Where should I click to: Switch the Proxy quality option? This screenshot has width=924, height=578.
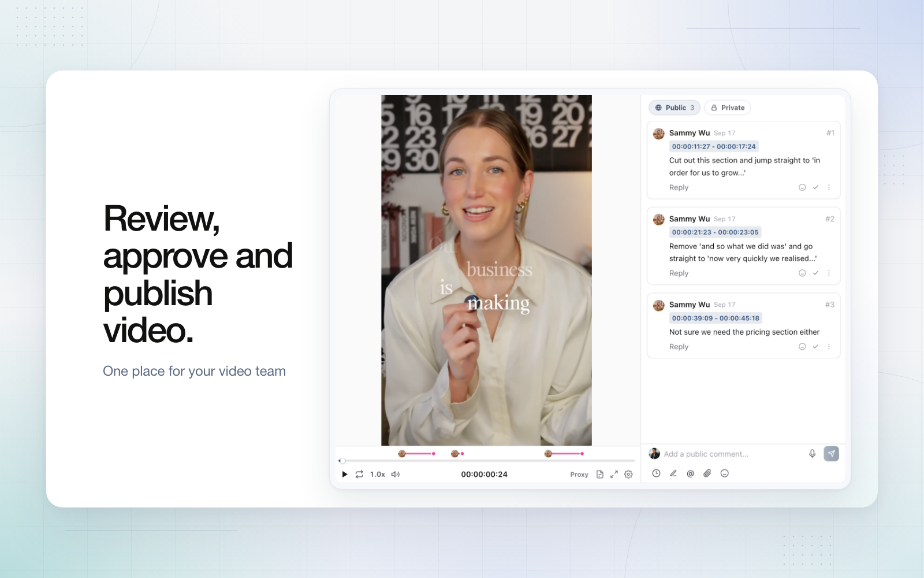coord(579,475)
